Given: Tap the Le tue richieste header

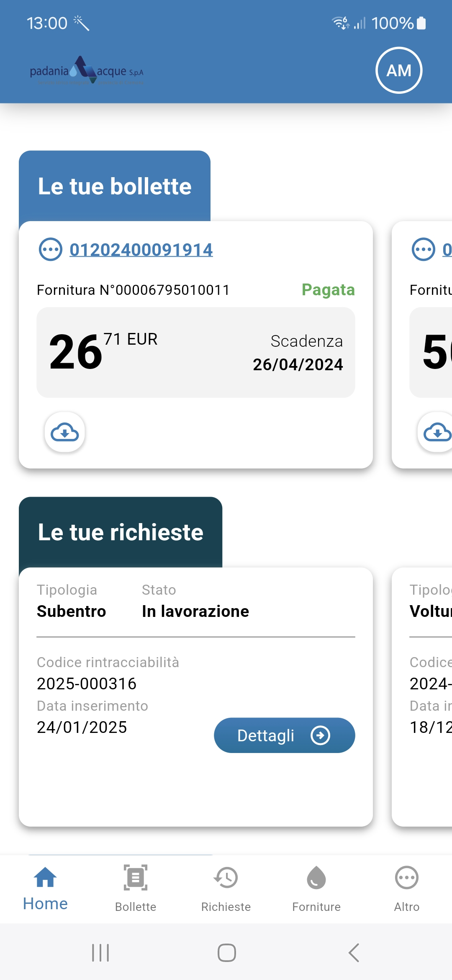Looking at the screenshot, I should pyautogui.click(x=121, y=532).
